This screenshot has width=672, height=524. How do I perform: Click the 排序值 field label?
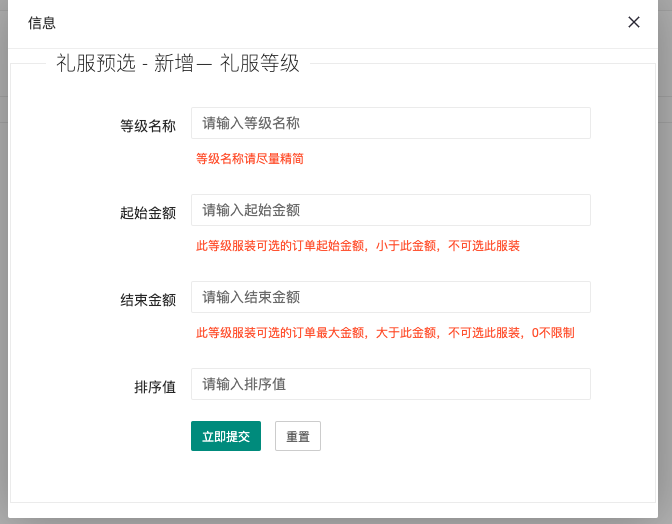(155, 387)
